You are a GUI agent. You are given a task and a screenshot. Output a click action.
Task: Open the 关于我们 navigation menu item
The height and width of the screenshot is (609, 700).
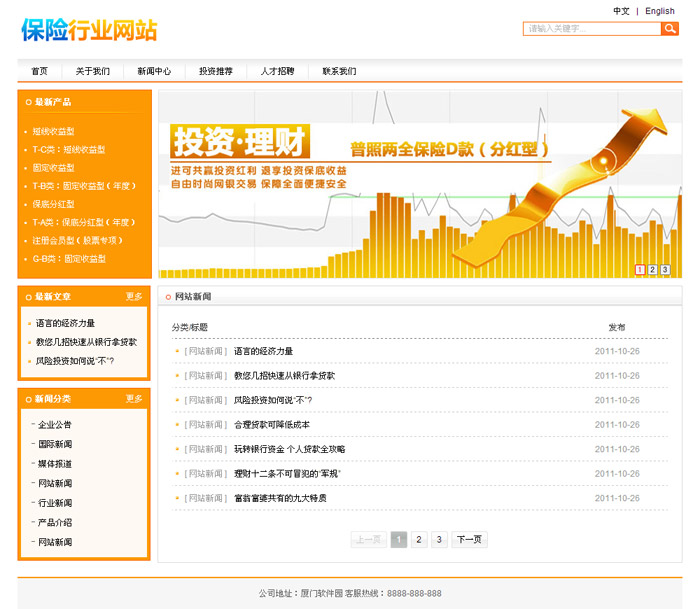93,71
